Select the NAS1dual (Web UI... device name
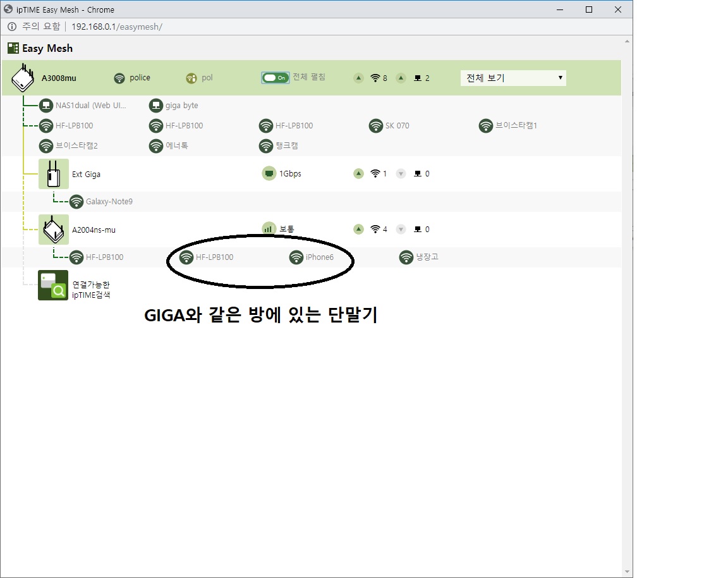The image size is (728, 578). 90,106
